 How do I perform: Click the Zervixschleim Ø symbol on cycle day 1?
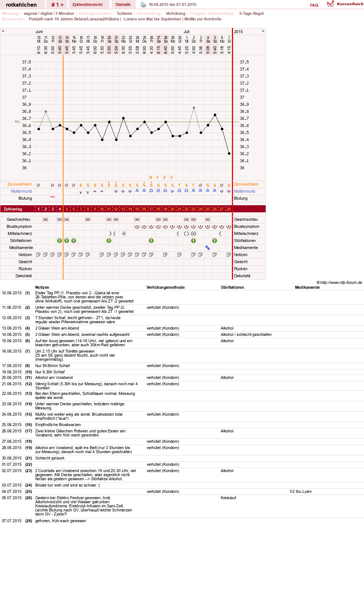click(x=38, y=185)
